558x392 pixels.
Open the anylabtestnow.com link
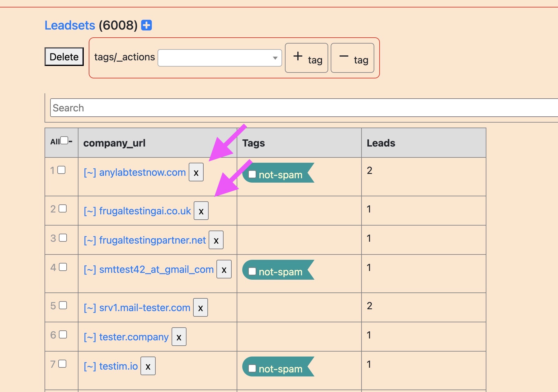142,172
